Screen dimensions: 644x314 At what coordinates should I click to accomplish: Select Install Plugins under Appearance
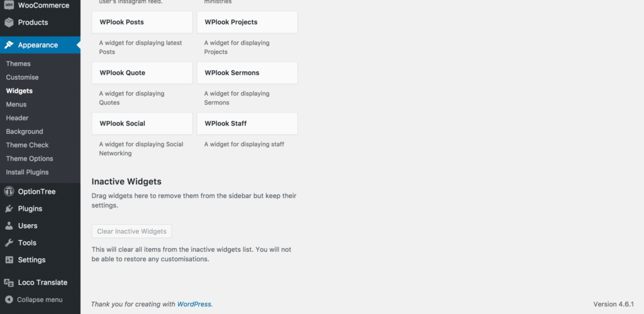(x=27, y=172)
